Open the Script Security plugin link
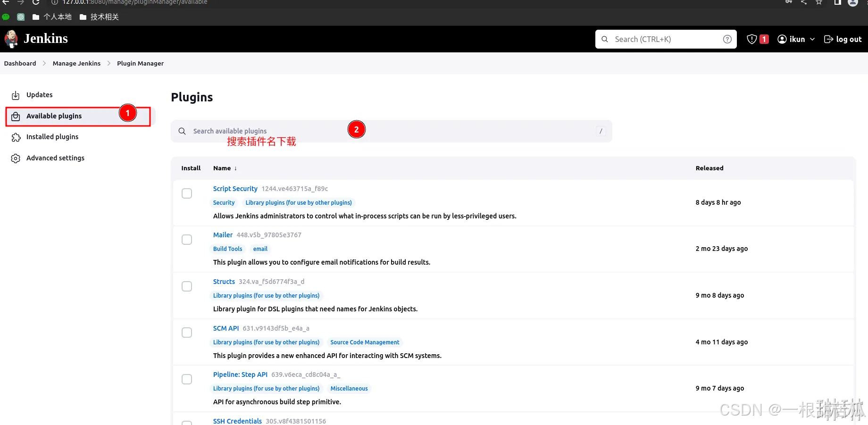The height and width of the screenshot is (425, 868). [235, 189]
